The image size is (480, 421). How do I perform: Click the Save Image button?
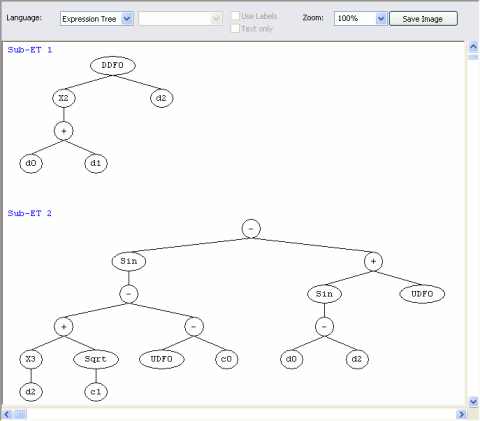click(x=423, y=19)
